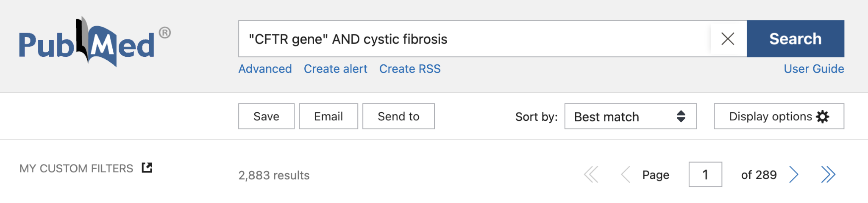
Task: Clear the search query with the X icon
Action: click(x=728, y=39)
